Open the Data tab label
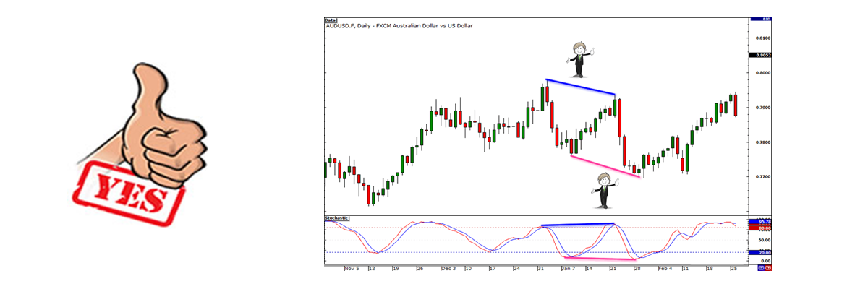 (x=331, y=20)
